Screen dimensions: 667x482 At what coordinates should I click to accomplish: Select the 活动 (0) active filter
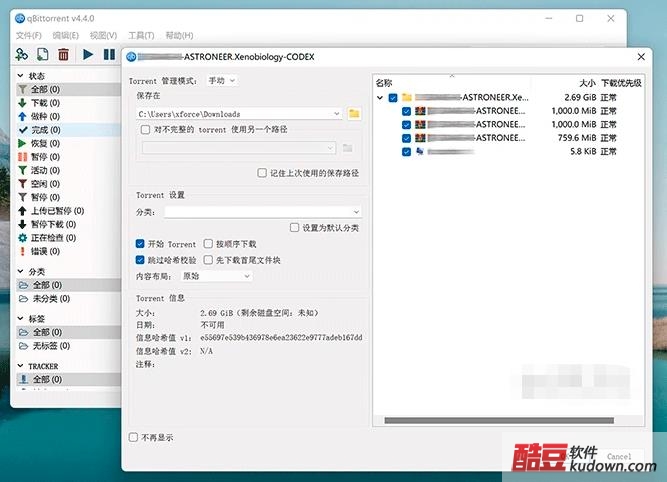(45, 170)
